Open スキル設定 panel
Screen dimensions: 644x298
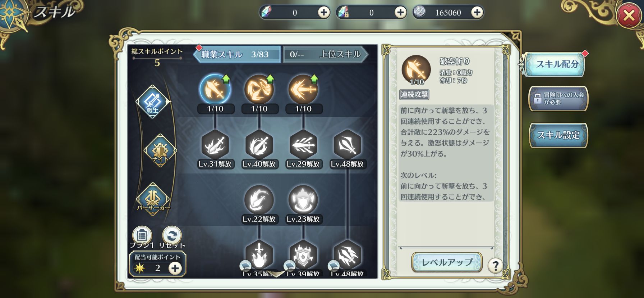tap(558, 135)
